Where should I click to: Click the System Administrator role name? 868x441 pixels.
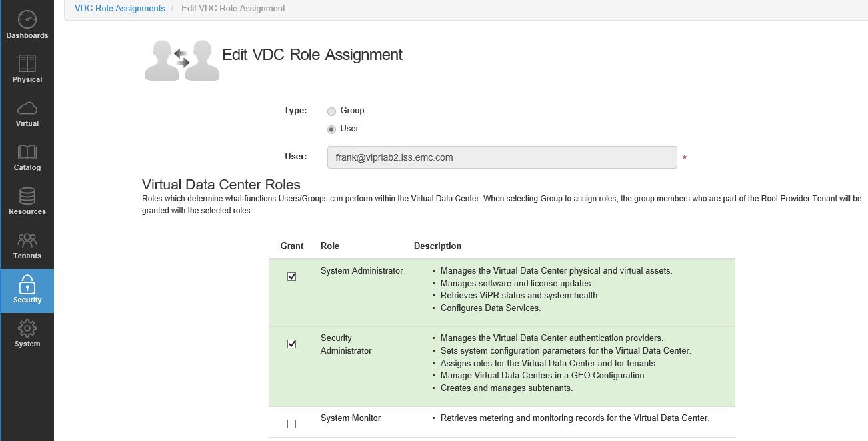(x=362, y=270)
